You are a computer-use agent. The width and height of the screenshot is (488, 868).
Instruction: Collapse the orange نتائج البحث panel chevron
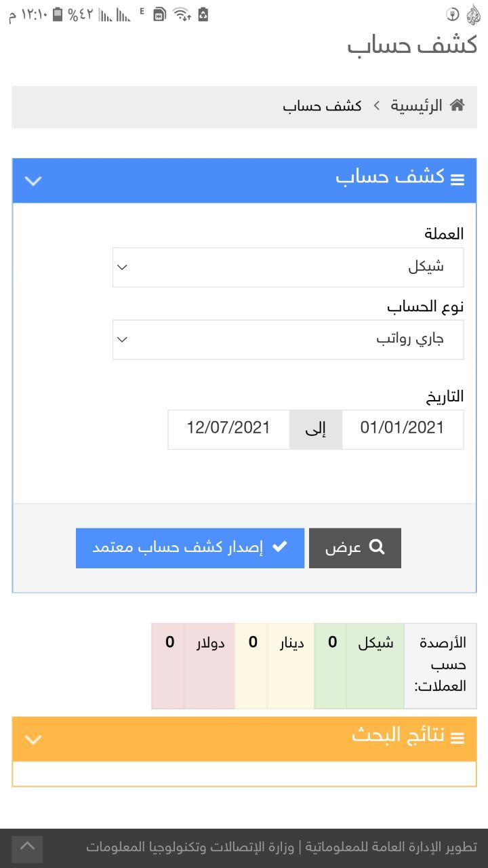coord(33,739)
